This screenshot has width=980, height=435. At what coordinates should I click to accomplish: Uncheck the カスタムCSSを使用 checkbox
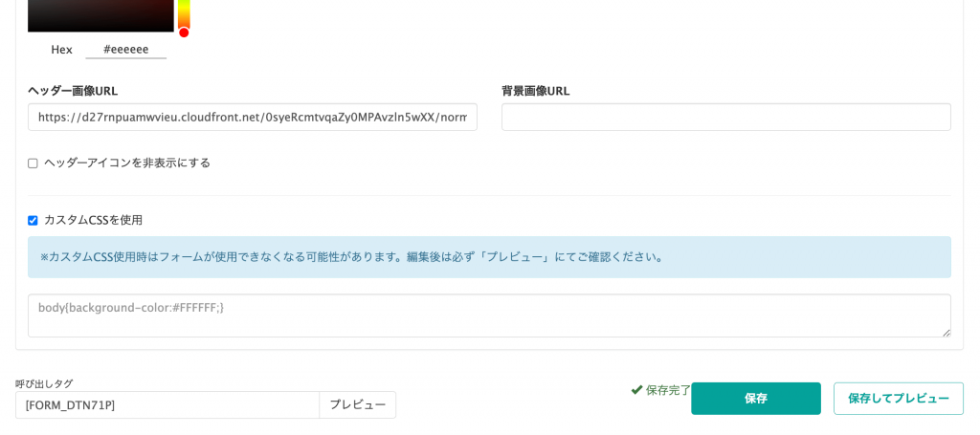coord(33,220)
